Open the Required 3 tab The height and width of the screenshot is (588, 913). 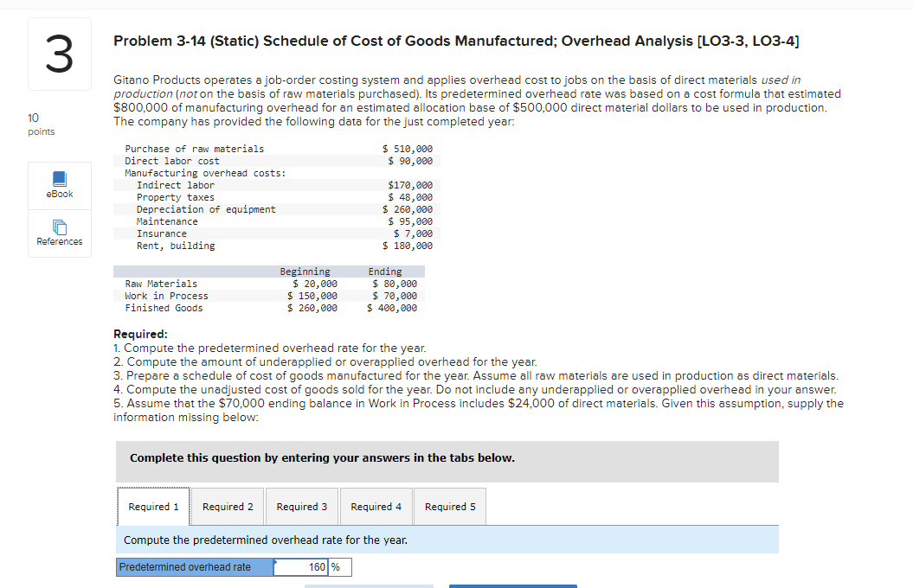click(x=301, y=506)
